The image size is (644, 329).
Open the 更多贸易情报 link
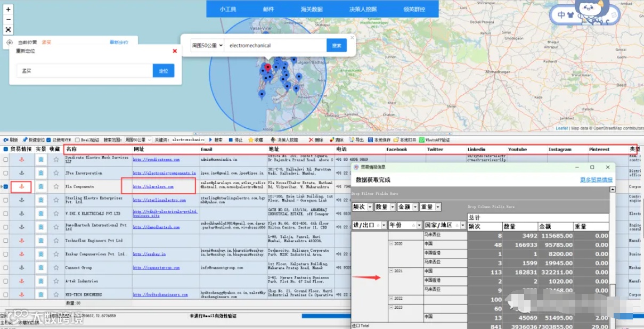pos(596,180)
